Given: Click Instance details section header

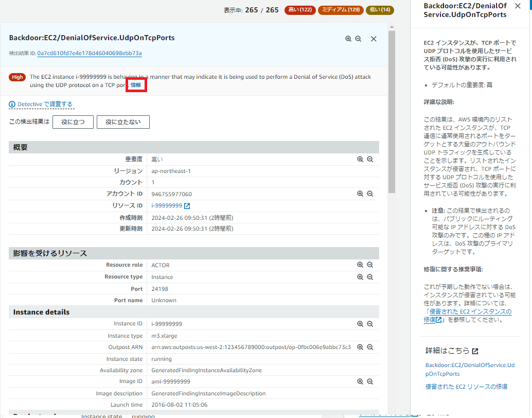Looking at the screenshot, I should pos(194,312).
